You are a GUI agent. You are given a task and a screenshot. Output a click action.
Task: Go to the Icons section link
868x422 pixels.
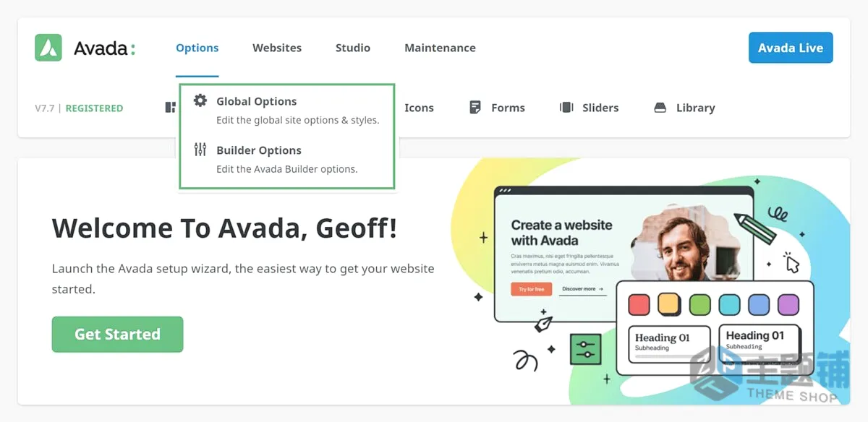pos(419,108)
